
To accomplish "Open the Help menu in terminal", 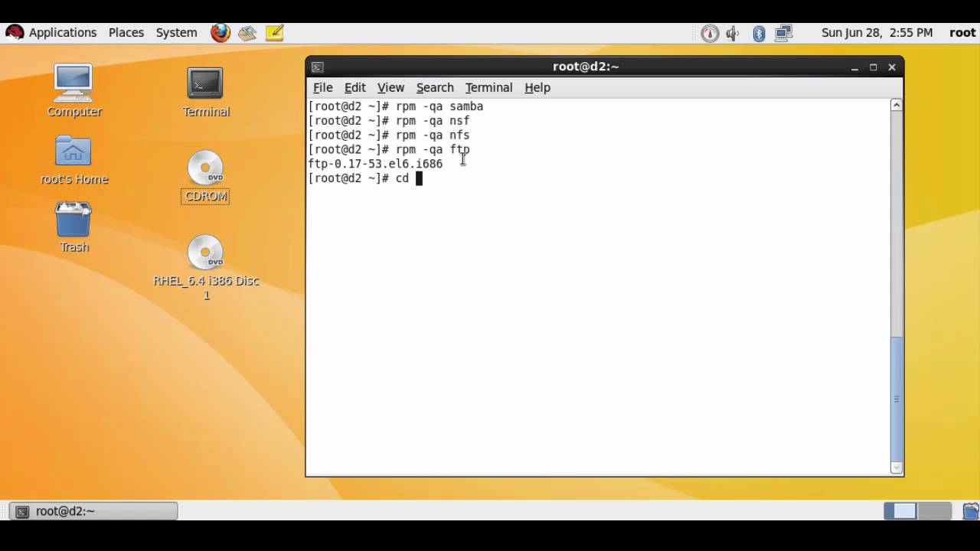I will [537, 87].
